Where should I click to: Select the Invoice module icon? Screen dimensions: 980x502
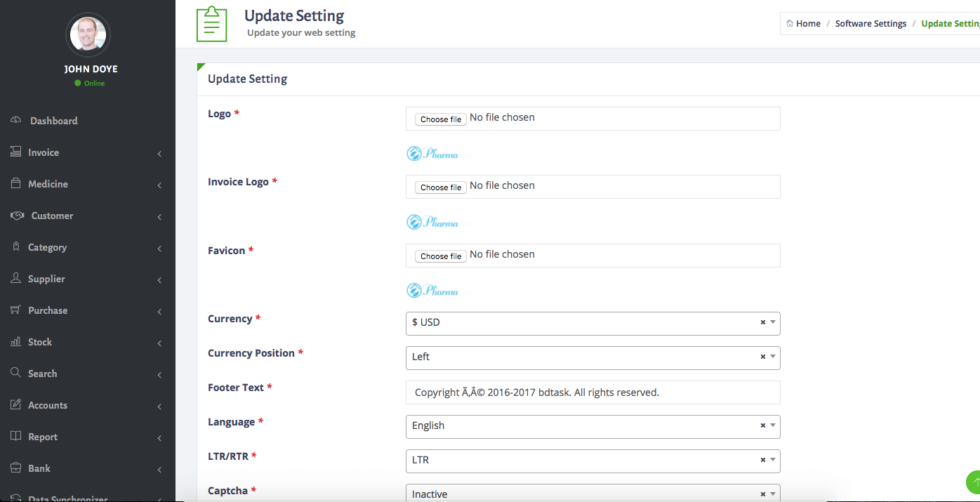pyautogui.click(x=15, y=152)
